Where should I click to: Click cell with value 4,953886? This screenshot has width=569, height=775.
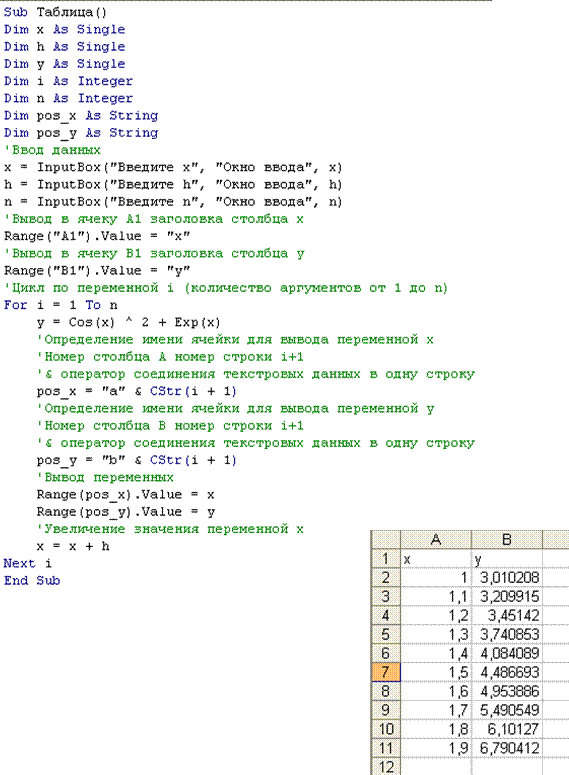pyautogui.click(x=507, y=691)
